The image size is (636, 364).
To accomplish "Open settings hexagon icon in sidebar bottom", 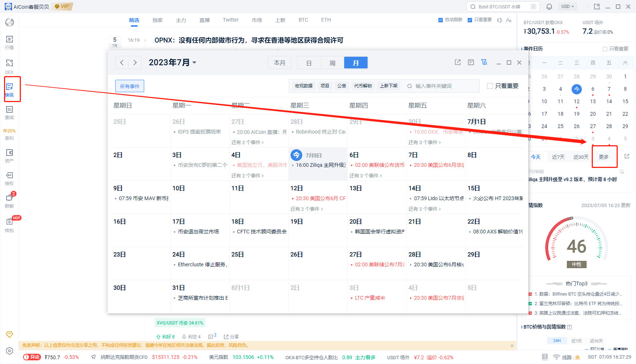I will (10, 351).
